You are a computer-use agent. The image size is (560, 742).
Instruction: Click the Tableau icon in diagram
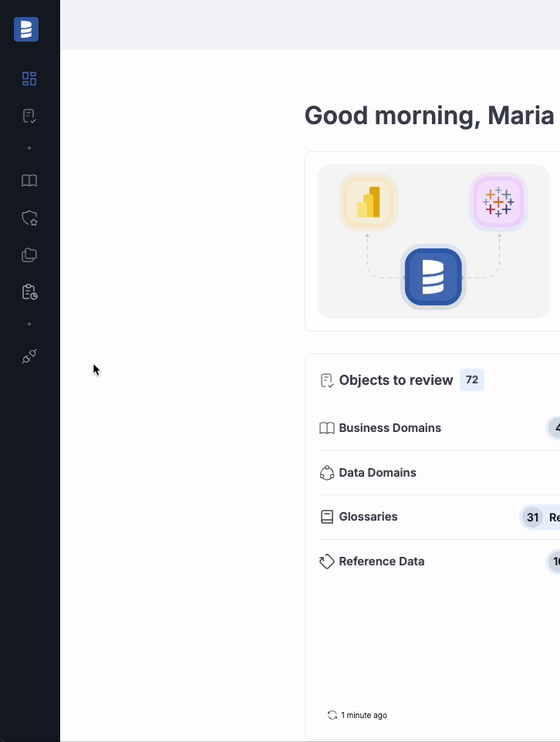pos(498,202)
